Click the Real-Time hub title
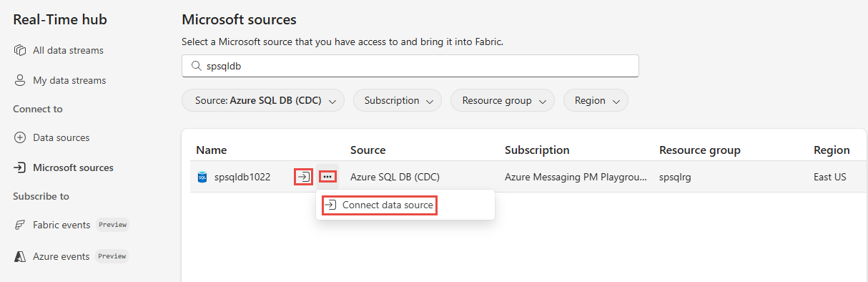The height and width of the screenshot is (282, 868). 60,19
